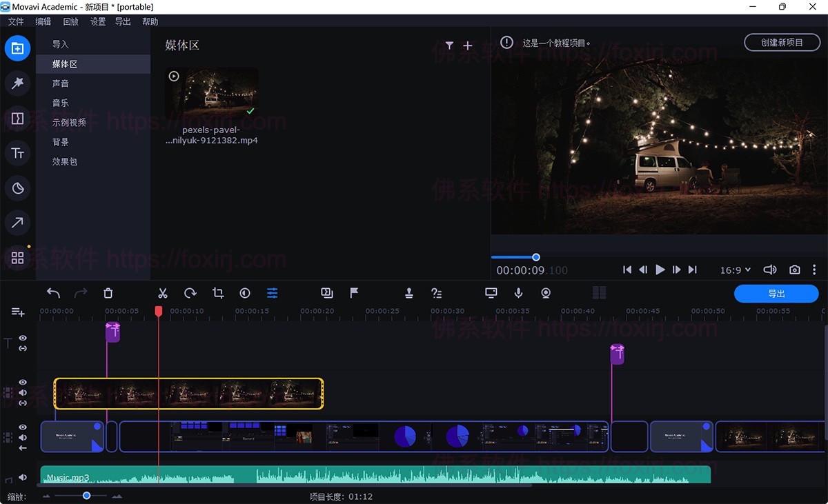Select the crop tool in timeline toolbar

point(218,293)
